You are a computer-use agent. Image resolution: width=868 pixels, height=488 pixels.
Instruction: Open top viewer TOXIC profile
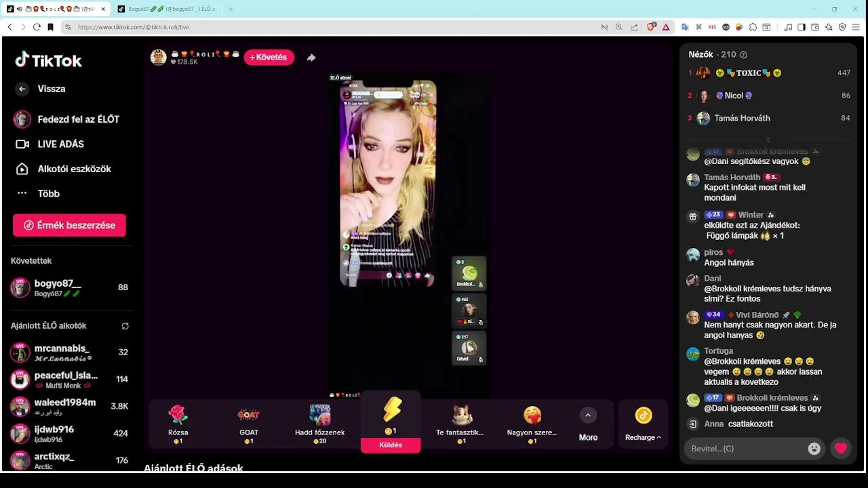click(x=769, y=73)
